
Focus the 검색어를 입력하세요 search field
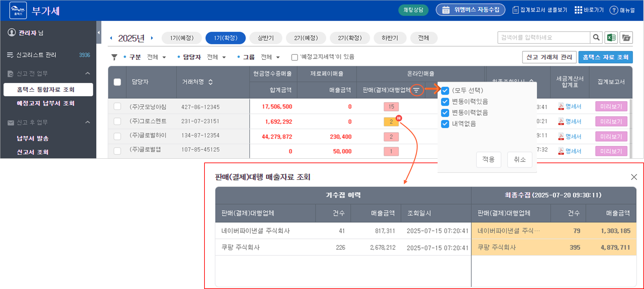click(544, 38)
